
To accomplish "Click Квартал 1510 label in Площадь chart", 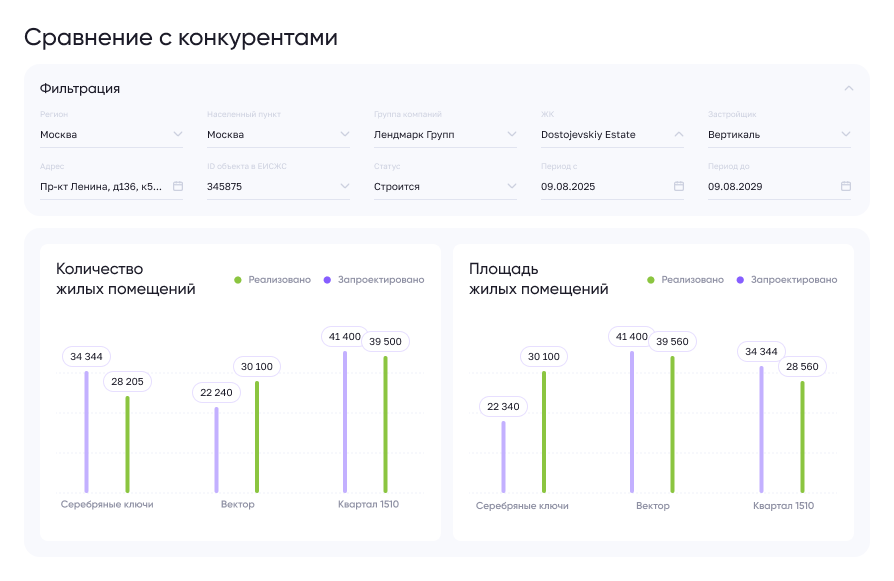I will click(x=783, y=506).
